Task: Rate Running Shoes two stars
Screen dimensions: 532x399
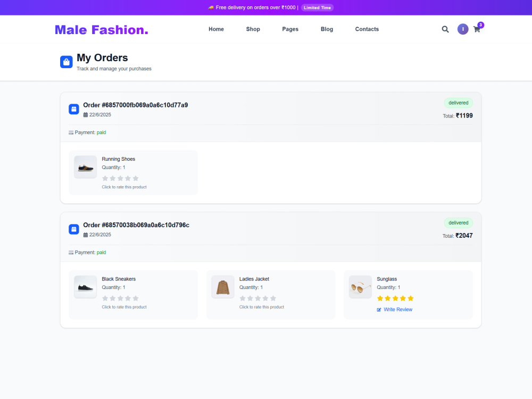Action: (113, 178)
